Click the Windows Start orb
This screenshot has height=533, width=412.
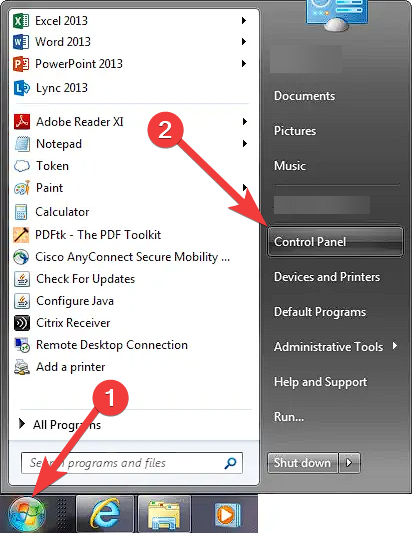(x=27, y=515)
